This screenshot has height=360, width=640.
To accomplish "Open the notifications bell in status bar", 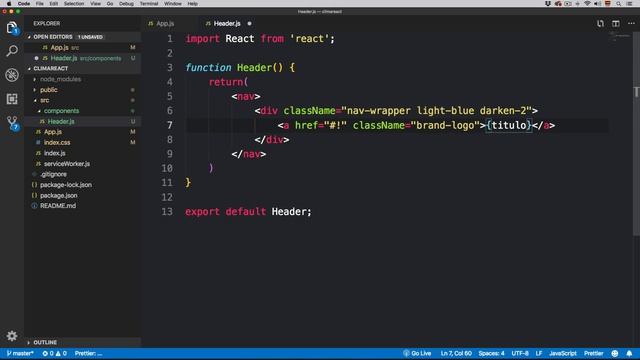I will pos(629,353).
